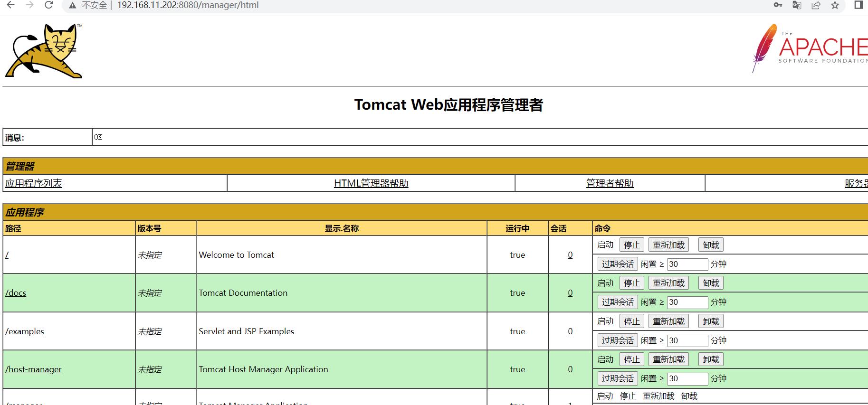
Task: Click 重新加载 for Tomcat Documentation
Action: (668, 283)
